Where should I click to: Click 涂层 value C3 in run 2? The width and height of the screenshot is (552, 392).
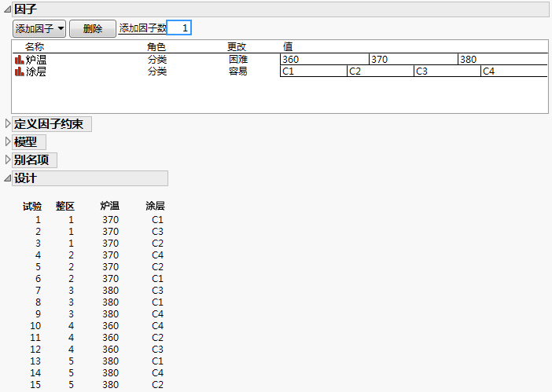157,232
